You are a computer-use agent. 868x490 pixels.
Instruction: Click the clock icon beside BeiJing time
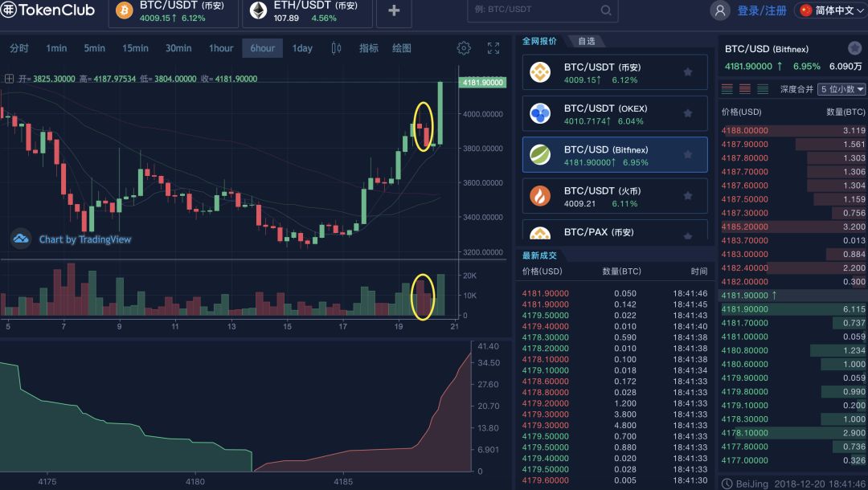[727, 484]
